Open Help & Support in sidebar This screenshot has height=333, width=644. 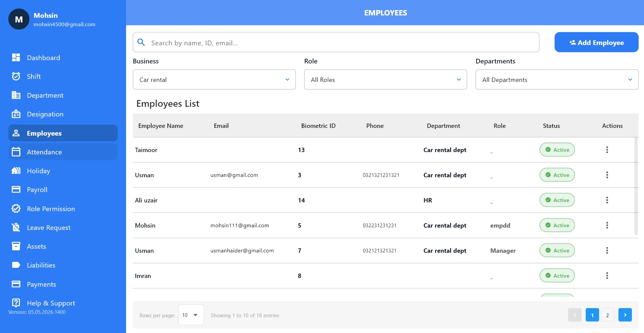63,303
